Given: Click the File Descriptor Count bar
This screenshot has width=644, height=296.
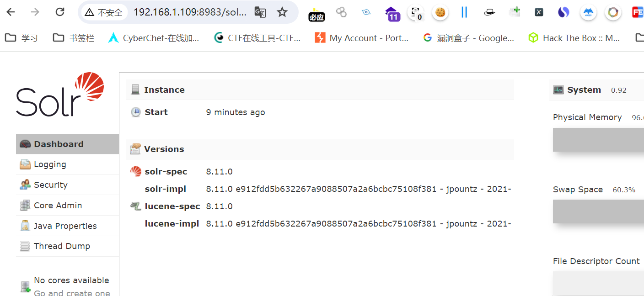Looking at the screenshot, I should [598, 283].
